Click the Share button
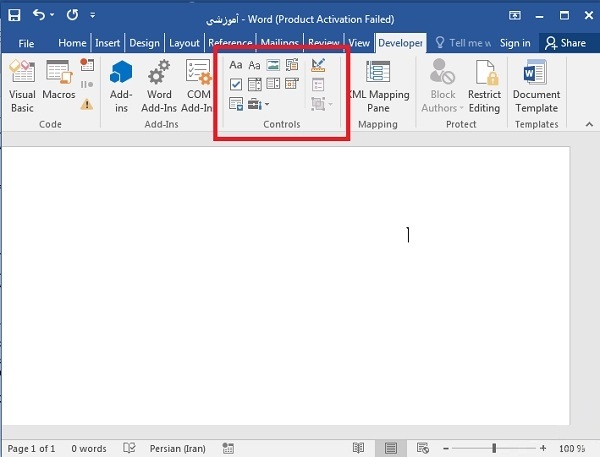The height and width of the screenshot is (457, 600). tap(565, 43)
